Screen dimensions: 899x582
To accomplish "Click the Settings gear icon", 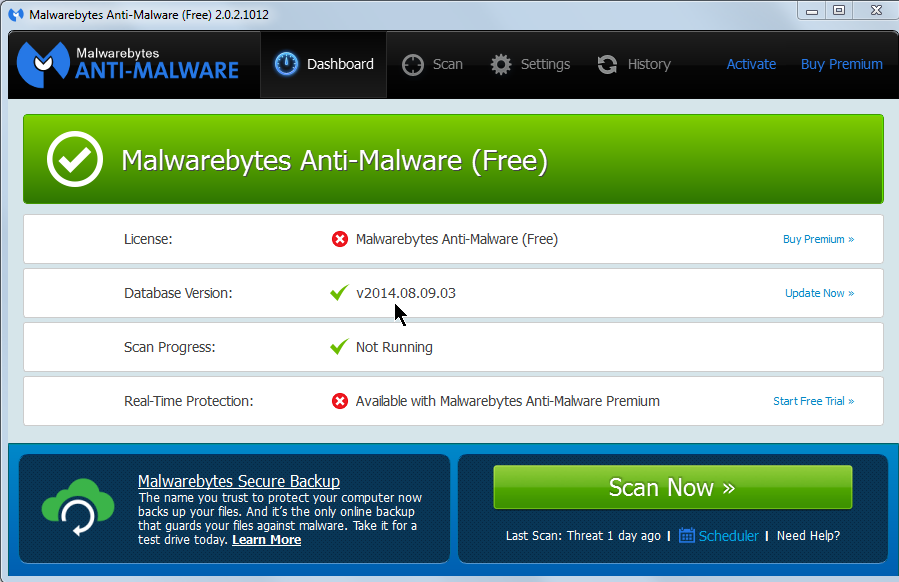I will [x=501, y=65].
